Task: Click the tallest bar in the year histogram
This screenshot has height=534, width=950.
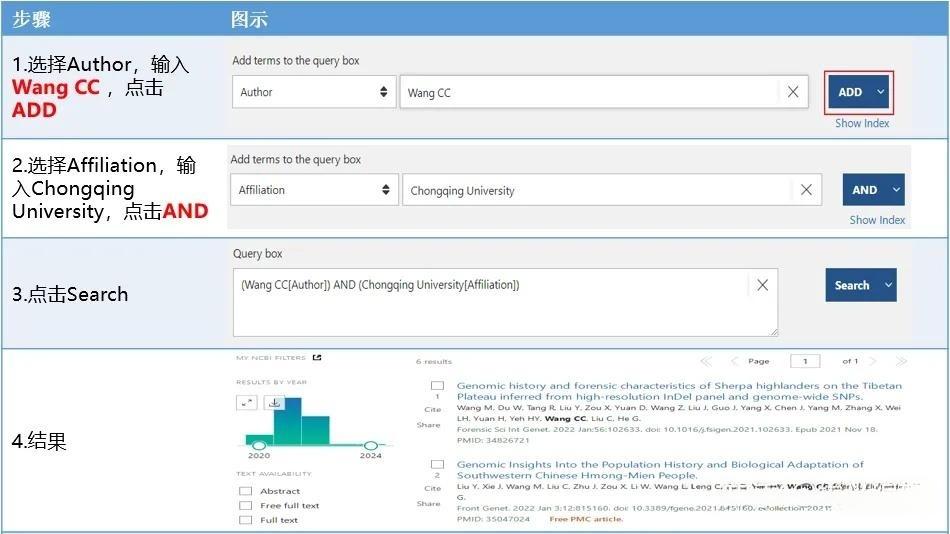Action: pyautogui.click(x=288, y=421)
